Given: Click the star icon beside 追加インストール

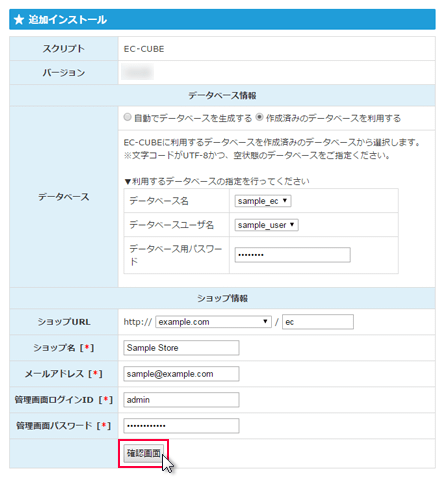Looking at the screenshot, I should 19,20.
